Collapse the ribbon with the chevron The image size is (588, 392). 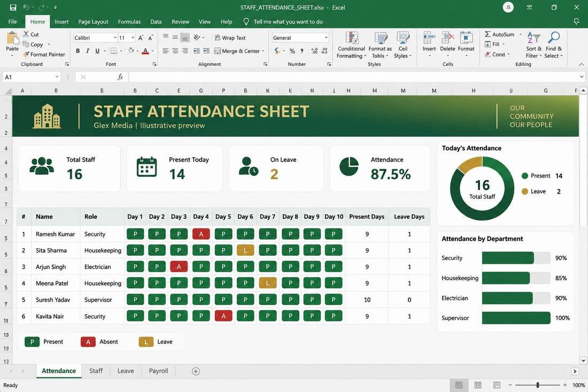(x=581, y=65)
